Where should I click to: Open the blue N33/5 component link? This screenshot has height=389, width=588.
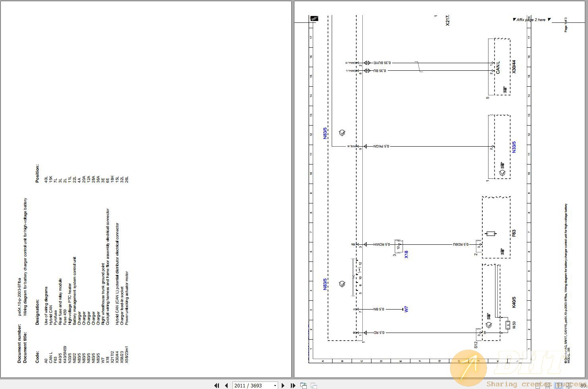pos(514,147)
